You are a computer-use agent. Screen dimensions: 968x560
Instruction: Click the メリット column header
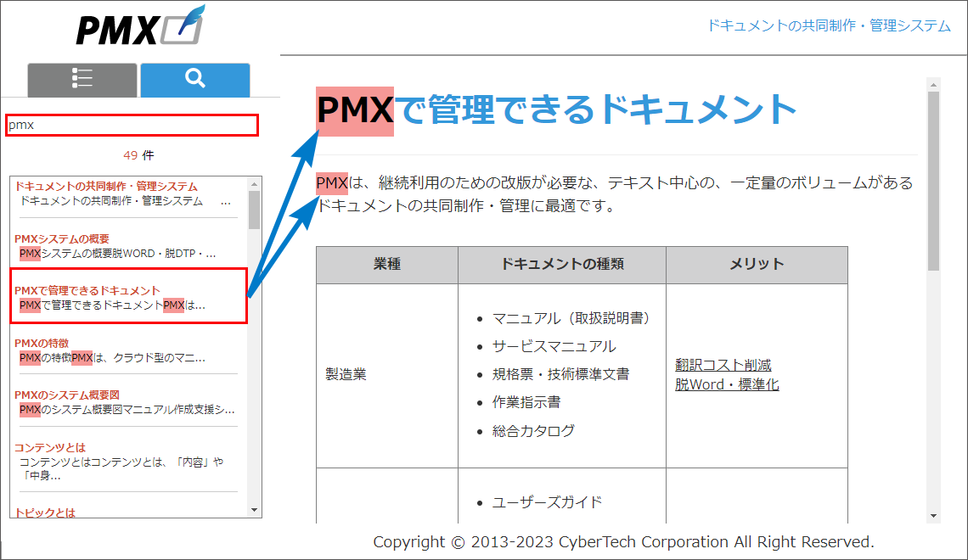(x=757, y=264)
